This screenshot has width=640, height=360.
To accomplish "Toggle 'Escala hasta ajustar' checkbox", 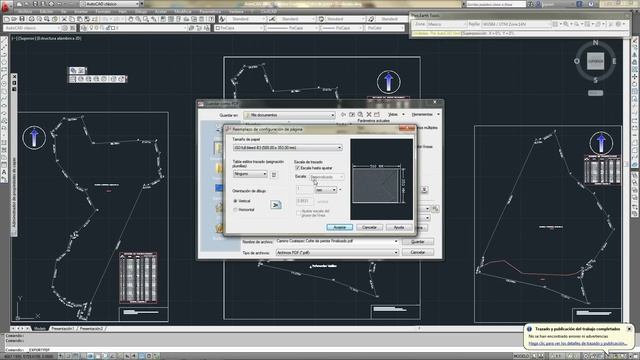I will [297, 168].
